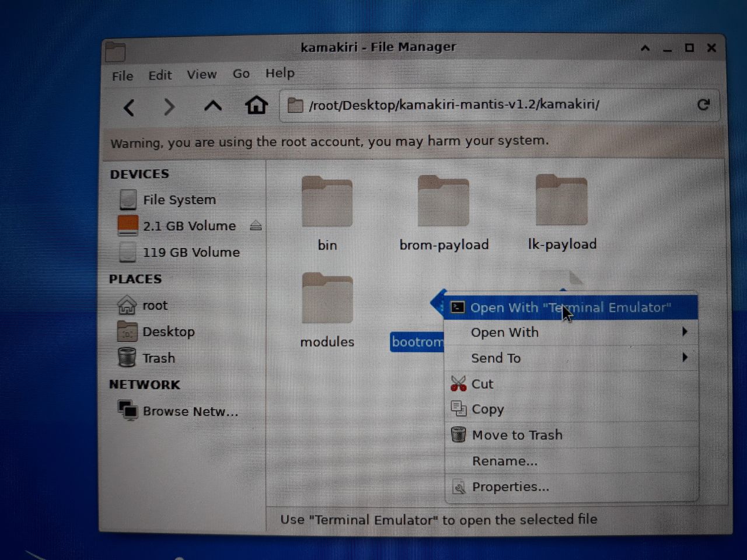Open Properties... from context menu
The width and height of the screenshot is (747, 560).
[x=571, y=487]
